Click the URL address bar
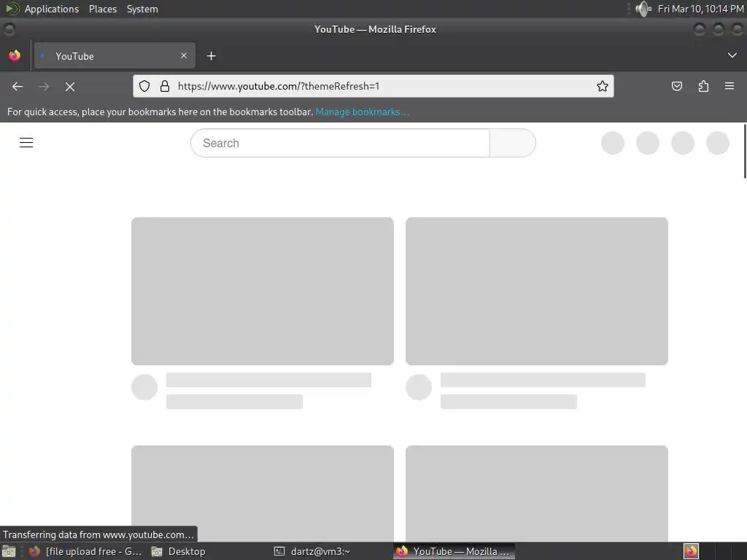Screen dimensions: 747x560 coord(373,86)
